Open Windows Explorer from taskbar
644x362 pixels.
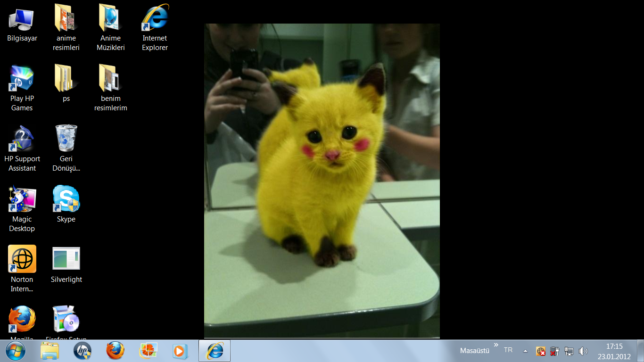pos(50,351)
